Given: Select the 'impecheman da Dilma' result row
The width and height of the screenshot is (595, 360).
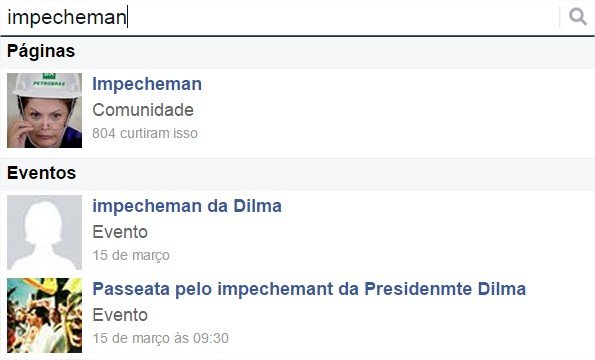Looking at the screenshot, I should 298,233.
